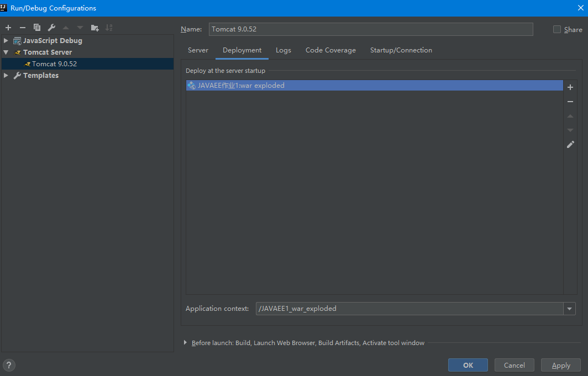Click the Application context input field
588x376 pixels.
click(x=410, y=309)
